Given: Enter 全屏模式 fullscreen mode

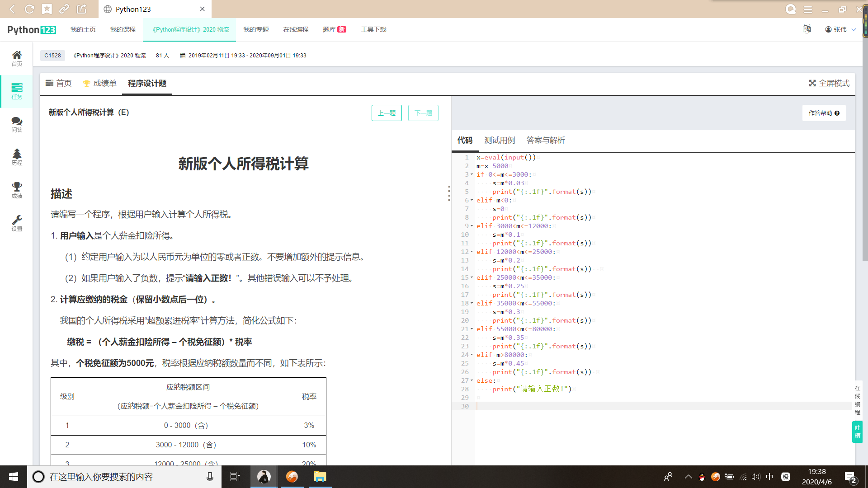Looking at the screenshot, I should pyautogui.click(x=829, y=83).
